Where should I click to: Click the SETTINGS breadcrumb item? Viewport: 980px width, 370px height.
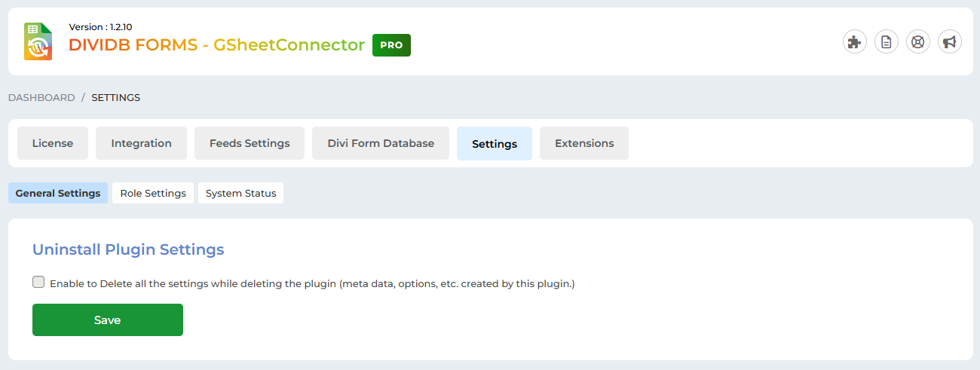tap(116, 97)
